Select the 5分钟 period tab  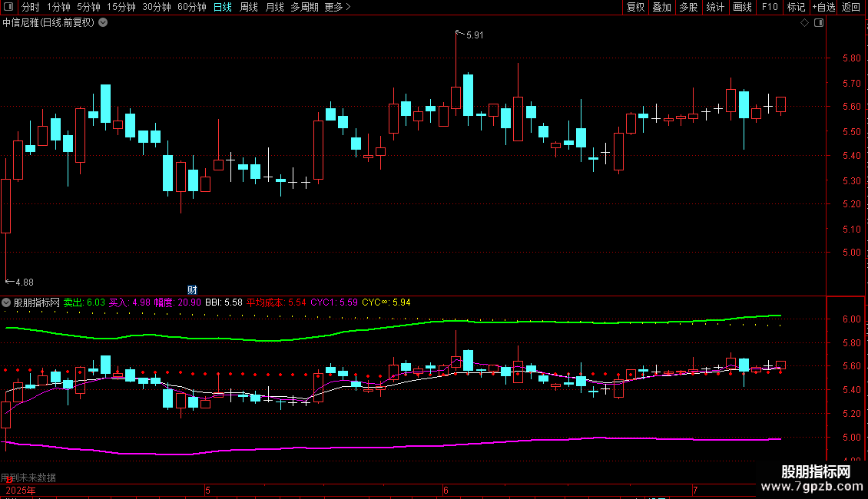[88, 7]
